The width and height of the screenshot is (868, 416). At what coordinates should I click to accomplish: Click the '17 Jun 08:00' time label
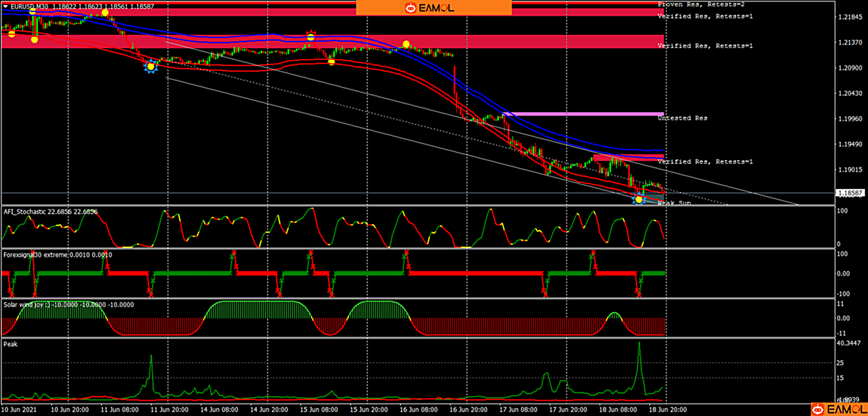(x=518, y=410)
